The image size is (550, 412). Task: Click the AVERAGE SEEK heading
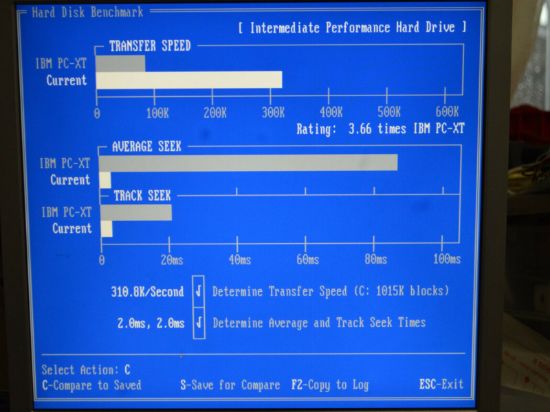point(147,146)
